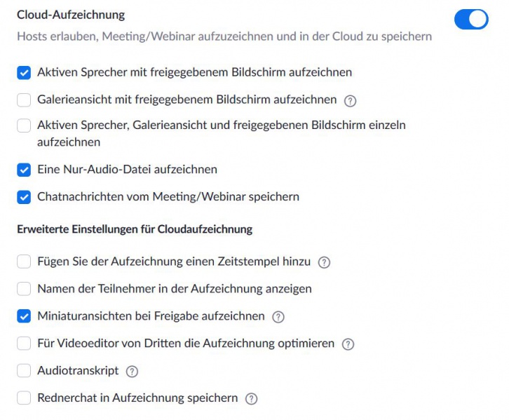Show help for Miniaturansichten bei Freigabe

click(x=278, y=317)
